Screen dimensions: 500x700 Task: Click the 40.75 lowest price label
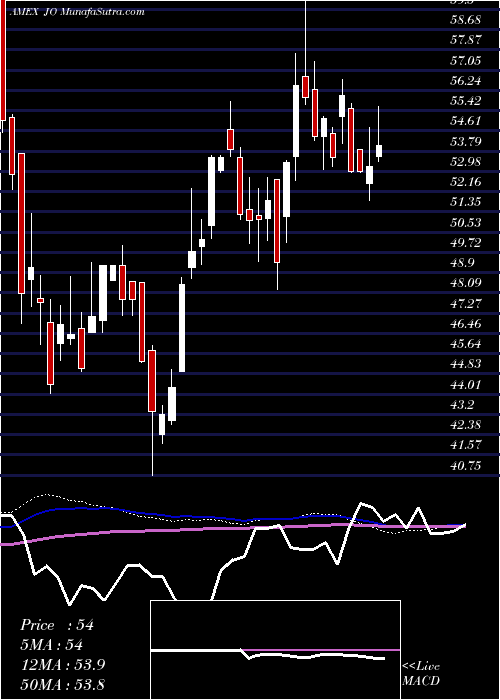pos(466,465)
